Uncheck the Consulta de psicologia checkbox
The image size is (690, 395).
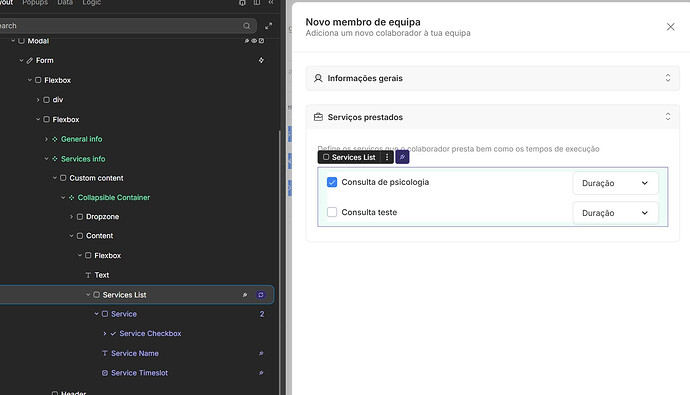(x=332, y=182)
